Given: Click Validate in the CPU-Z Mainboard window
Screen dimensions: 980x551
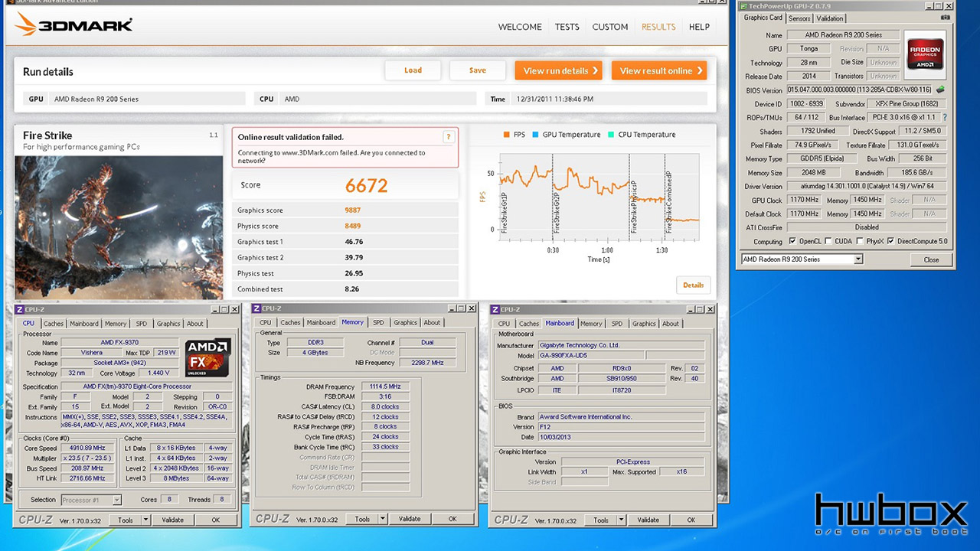Looking at the screenshot, I should tap(648, 520).
